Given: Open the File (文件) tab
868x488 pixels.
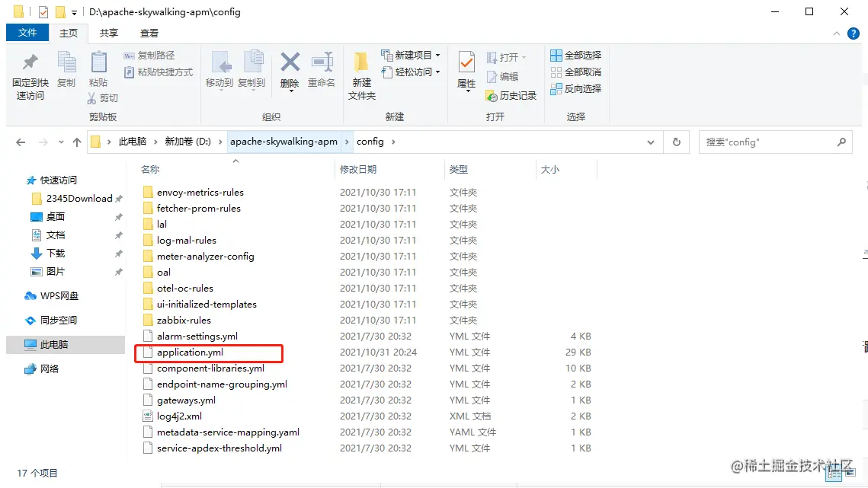Looking at the screenshot, I should coord(27,33).
